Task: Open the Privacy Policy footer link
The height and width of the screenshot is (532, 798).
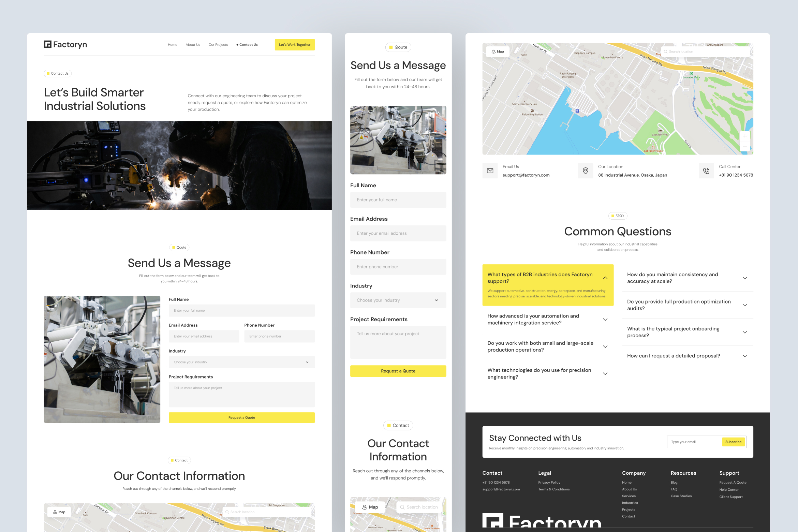Action: click(x=549, y=483)
